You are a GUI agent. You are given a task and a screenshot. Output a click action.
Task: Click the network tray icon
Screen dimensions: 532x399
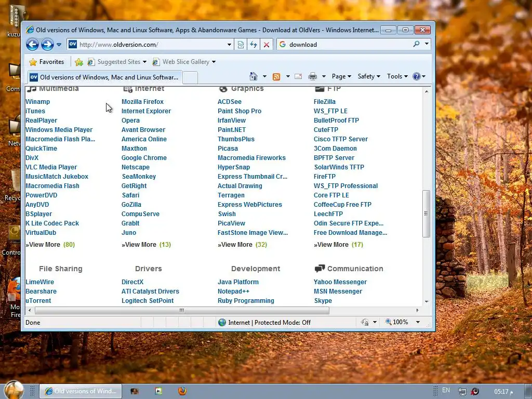462,392
